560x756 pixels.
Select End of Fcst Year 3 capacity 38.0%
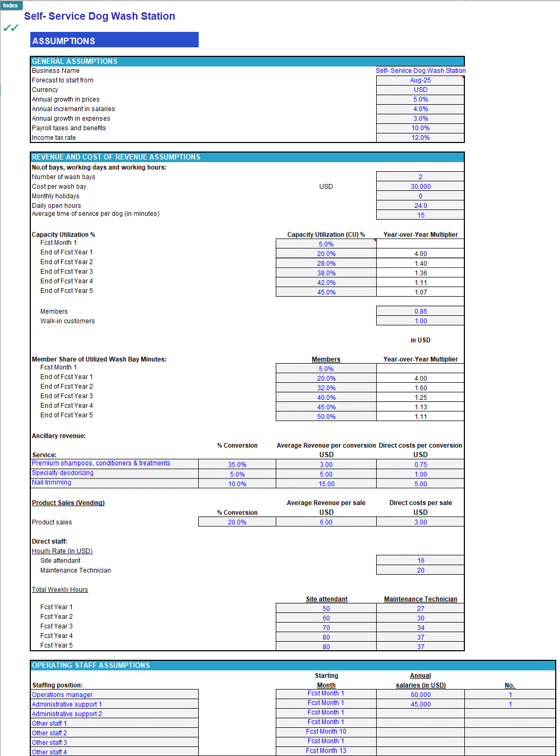click(x=326, y=273)
